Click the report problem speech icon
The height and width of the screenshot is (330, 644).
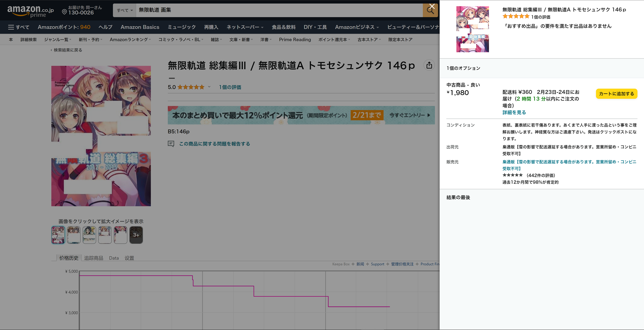171,144
